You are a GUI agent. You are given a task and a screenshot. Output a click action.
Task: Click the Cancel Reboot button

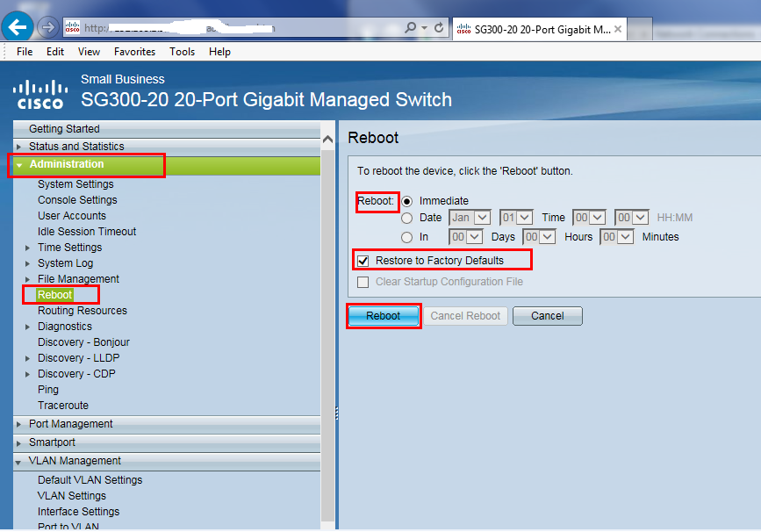(x=465, y=316)
